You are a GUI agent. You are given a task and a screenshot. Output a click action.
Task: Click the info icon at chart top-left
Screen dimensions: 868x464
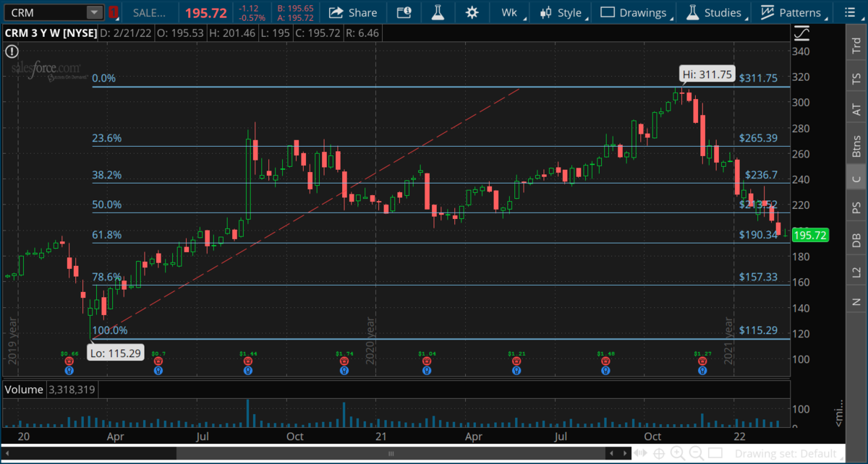[x=12, y=51]
